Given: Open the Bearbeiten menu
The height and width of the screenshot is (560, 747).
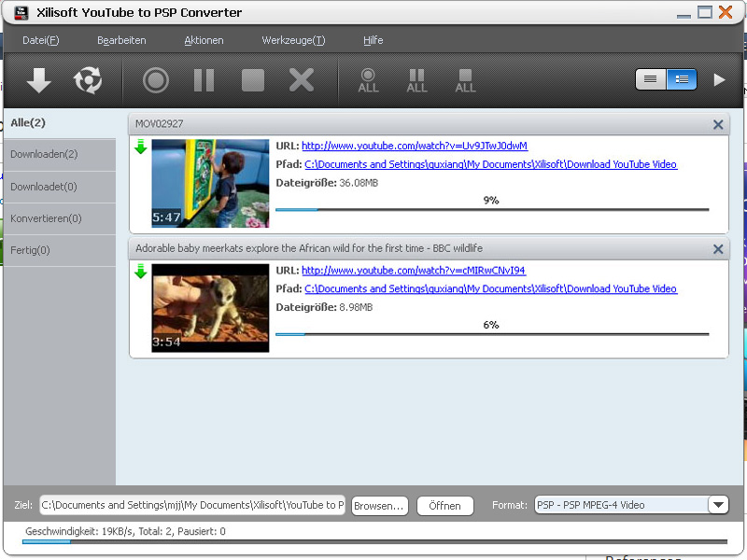Looking at the screenshot, I should click(121, 40).
